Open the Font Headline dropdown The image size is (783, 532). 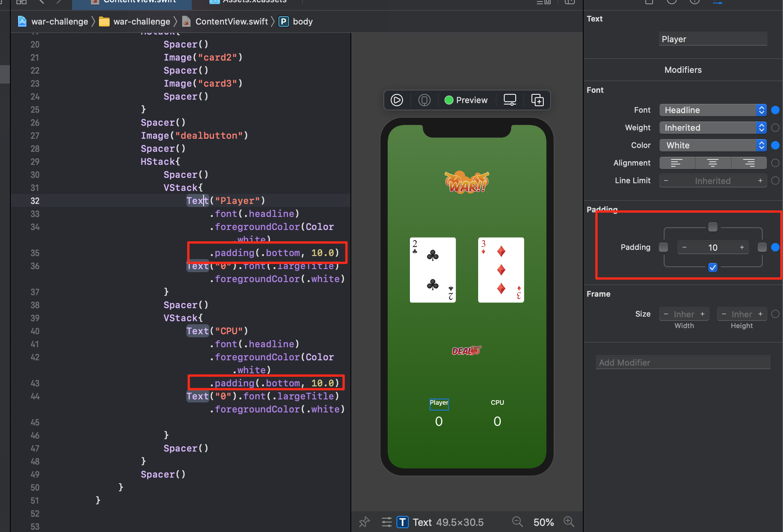tap(713, 110)
